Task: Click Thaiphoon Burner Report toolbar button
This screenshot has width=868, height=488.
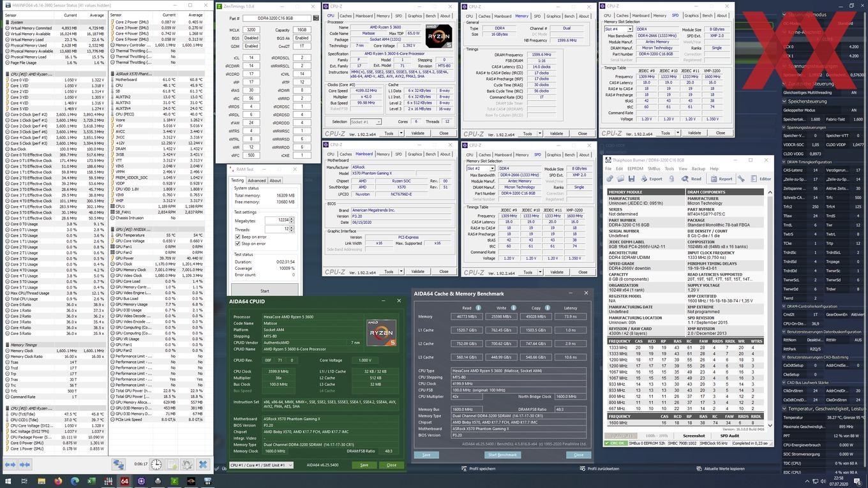Action: click(721, 179)
